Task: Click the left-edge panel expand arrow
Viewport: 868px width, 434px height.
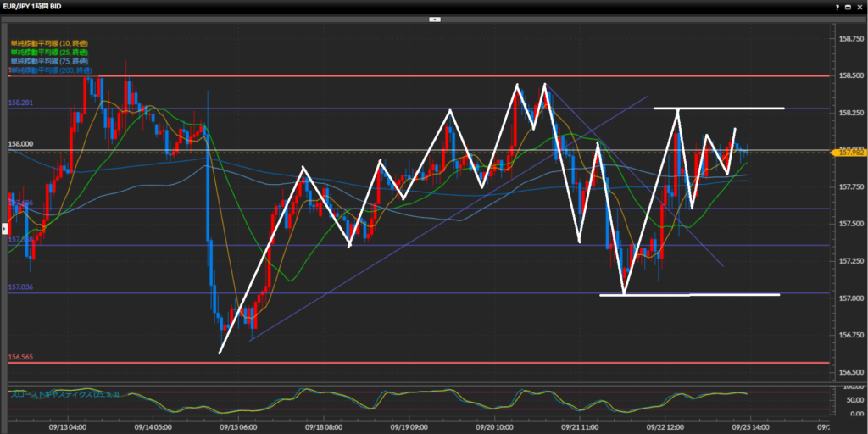Action: click(x=3, y=228)
